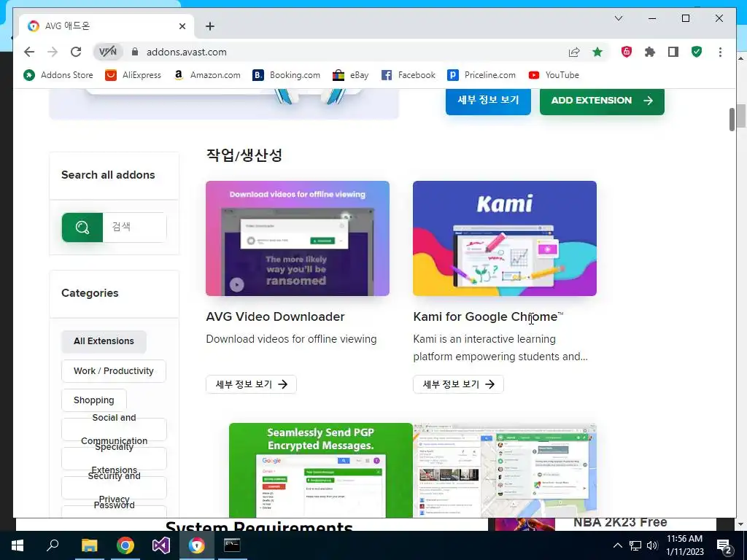Open the taskbar clock showing 11:56 AM

[684, 545]
